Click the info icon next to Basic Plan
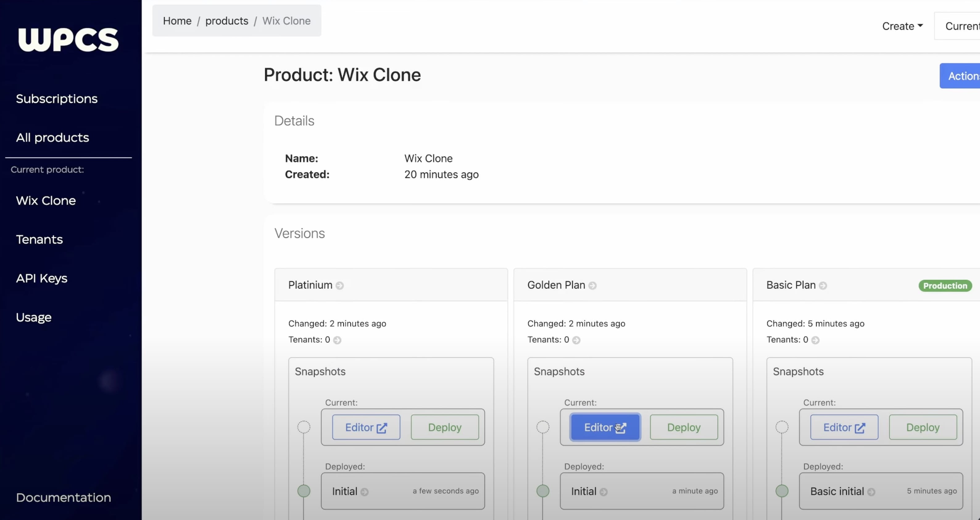The height and width of the screenshot is (520, 980). [823, 286]
